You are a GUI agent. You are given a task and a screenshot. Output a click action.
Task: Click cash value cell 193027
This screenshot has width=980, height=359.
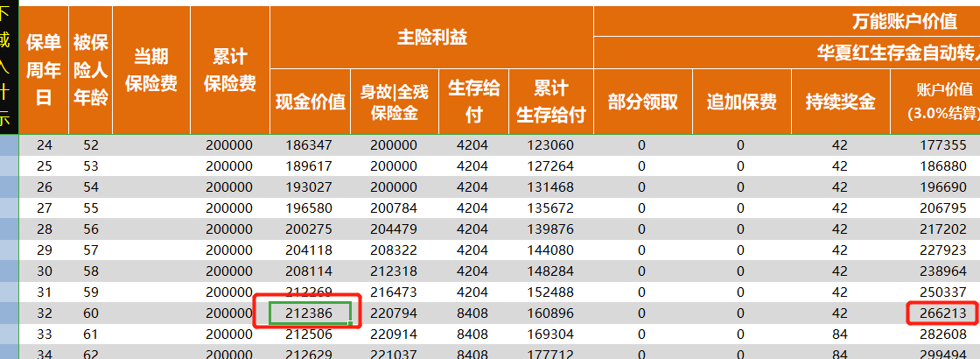click(x=310, y=187)
